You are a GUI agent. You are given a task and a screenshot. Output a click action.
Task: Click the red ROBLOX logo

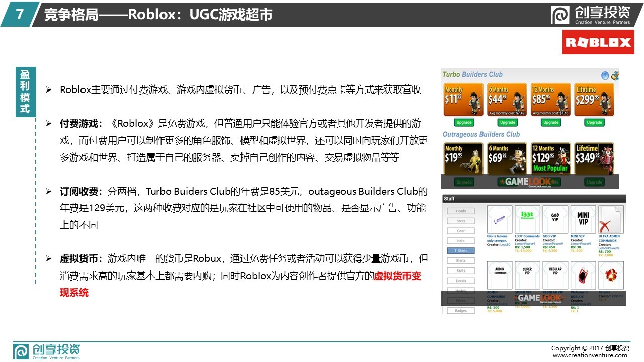(x=598, y=42)
